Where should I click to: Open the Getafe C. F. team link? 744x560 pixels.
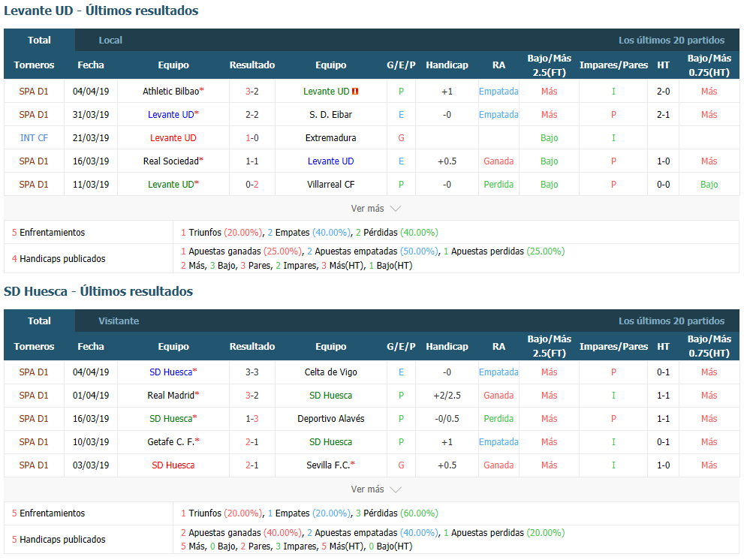tap(171, 442)
